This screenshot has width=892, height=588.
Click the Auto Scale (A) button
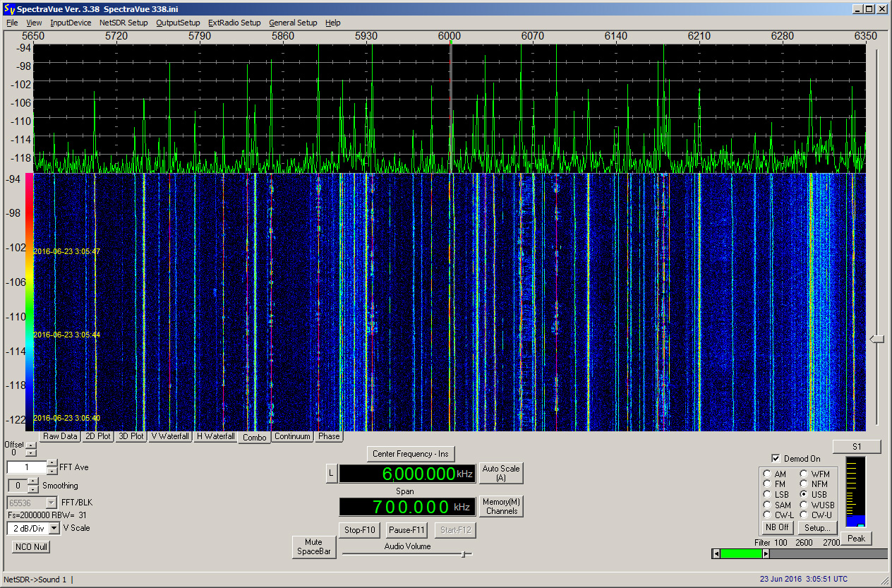tap(500, 473)
